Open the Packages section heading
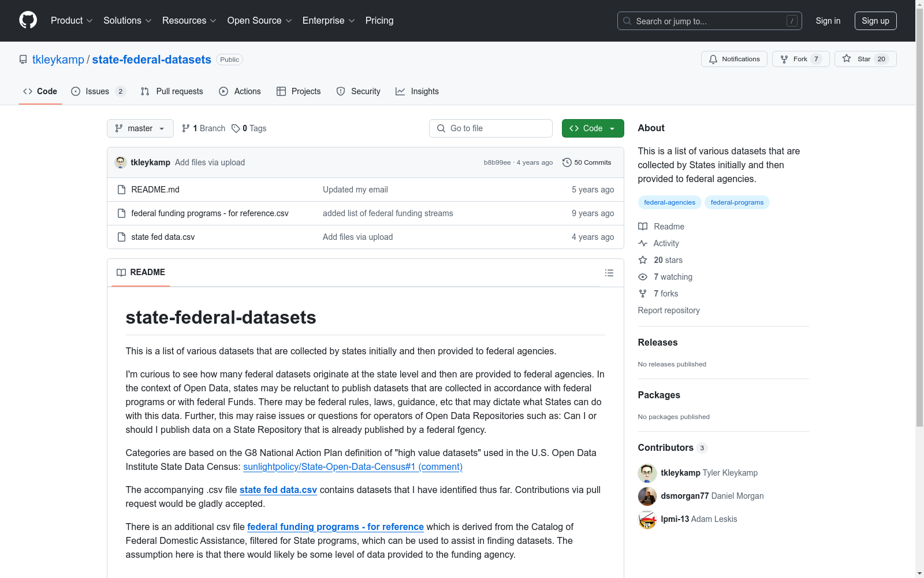The height and width of the screenshot is (578, 924). [659, 395]
